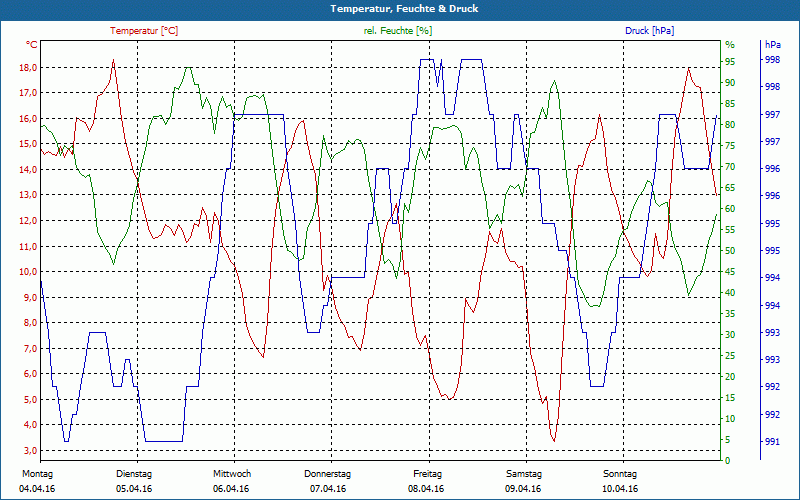Click the 35 value on green humidity axis

tap(730, 314)
